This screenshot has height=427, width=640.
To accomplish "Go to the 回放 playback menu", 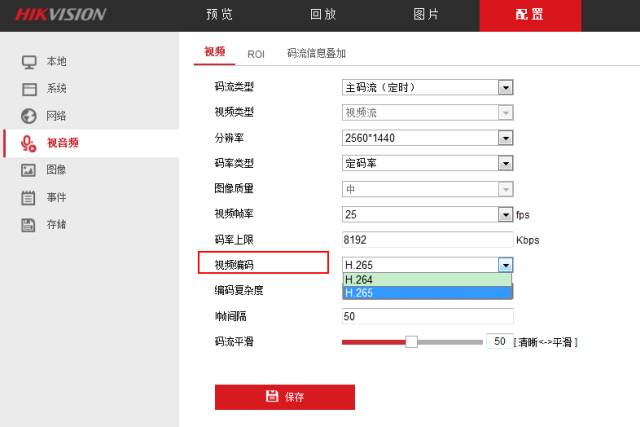I will (x=324, y=15).
